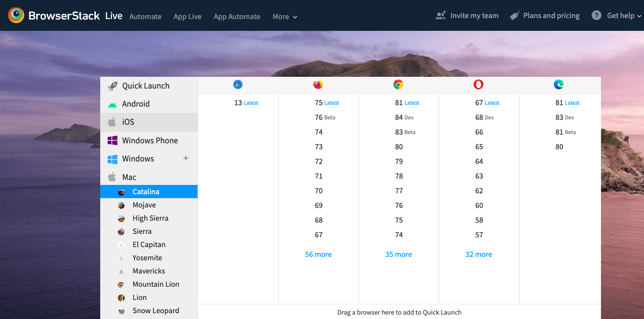Image resolution: width=644 pixels, height=319 pixels.
Task: Select the Edge browser icon
Action: click(559, 85)
